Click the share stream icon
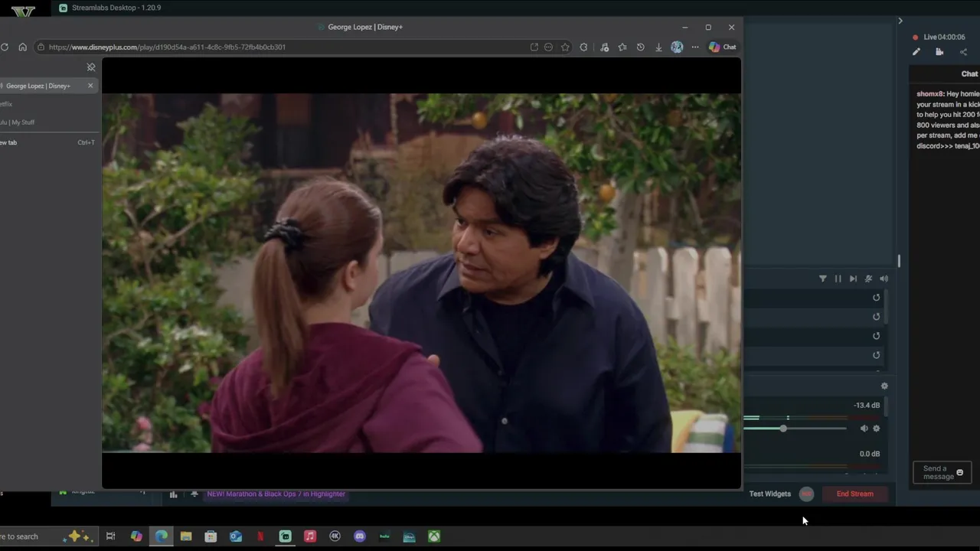Viewport: 980px width, 551px height. tap(963, 52)
